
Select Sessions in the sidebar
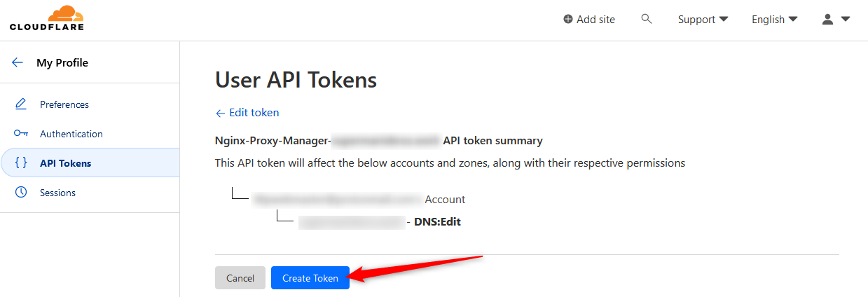tap(57, 193)
